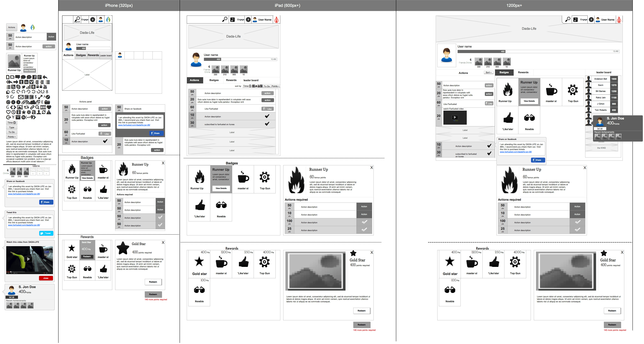Select the cloud icon in the icon library
Image resolution: width=644 pixels, height=344 pixels.
33,102
